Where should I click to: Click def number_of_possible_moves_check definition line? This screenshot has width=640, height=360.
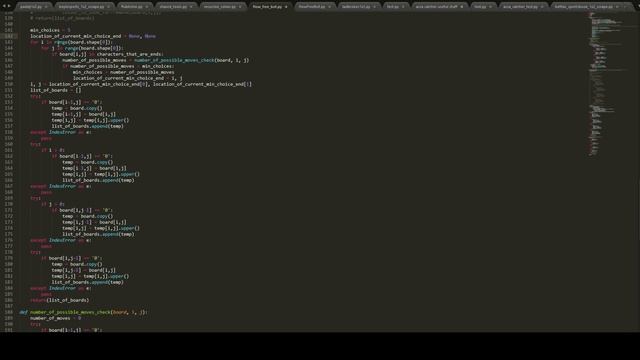(83, 312)
